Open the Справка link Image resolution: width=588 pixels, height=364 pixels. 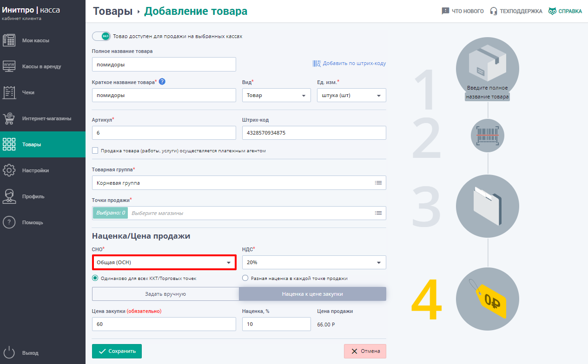pos(565,11)
